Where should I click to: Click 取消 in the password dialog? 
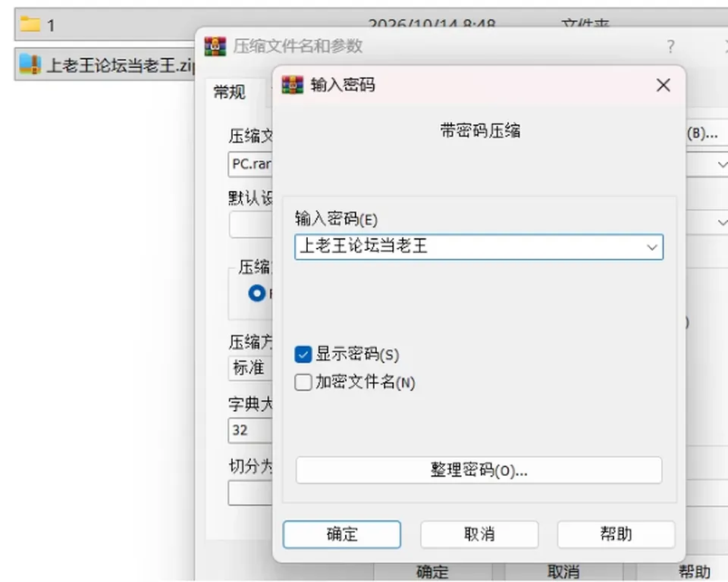[x=479, y=534]
